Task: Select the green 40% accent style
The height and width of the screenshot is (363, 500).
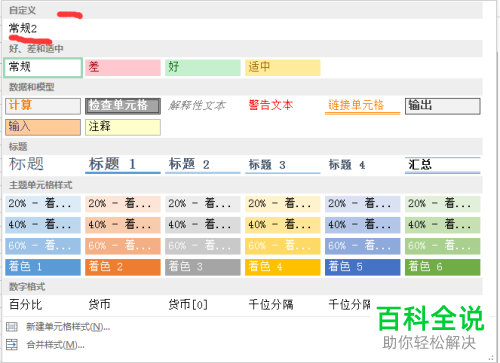Action: click(443, 225)
